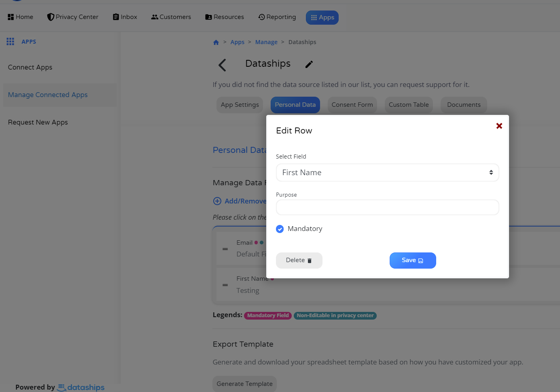Click the pencil edit icon beside Dataships
The image size is (560, 392).
pos(309,64)
